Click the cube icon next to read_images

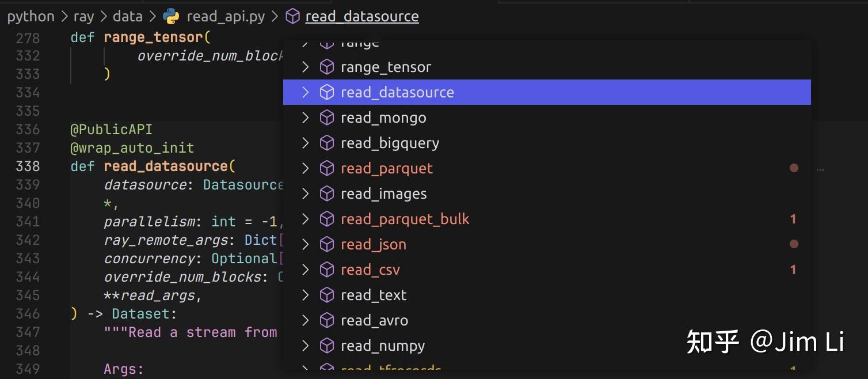[327, 194]
